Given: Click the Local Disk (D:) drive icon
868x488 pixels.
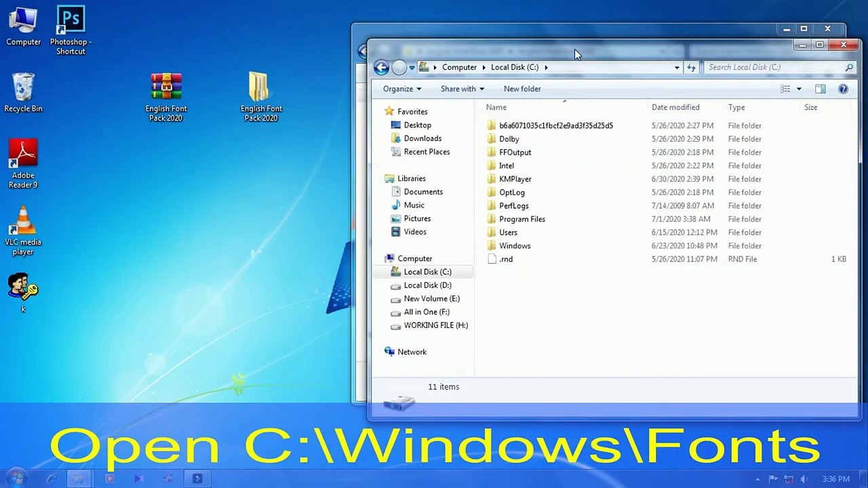Looking at the screenshot, I should (396, 285).
